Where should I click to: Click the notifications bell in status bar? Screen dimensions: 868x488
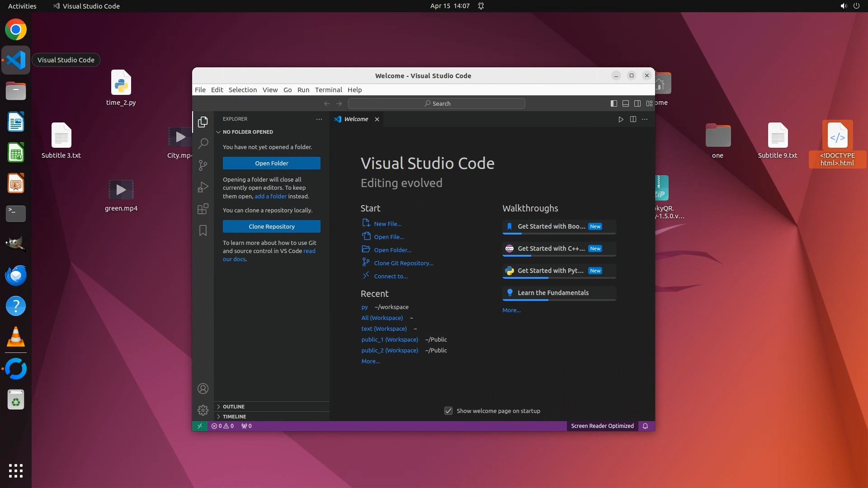click(646, 426)
